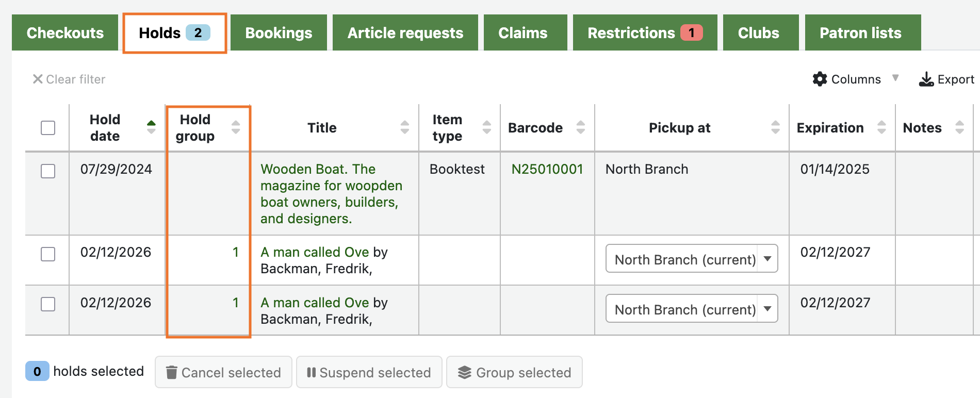Toggle the select-all holds header checkbox
The width and height of the screenshot is (980, 398).
[48, 128]
